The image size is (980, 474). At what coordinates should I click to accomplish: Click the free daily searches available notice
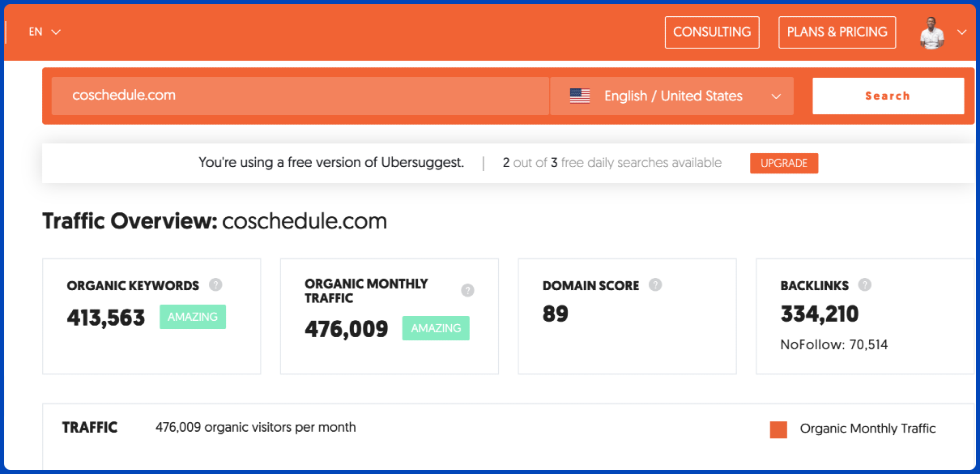pyautogui.click(x=612, y=163)
